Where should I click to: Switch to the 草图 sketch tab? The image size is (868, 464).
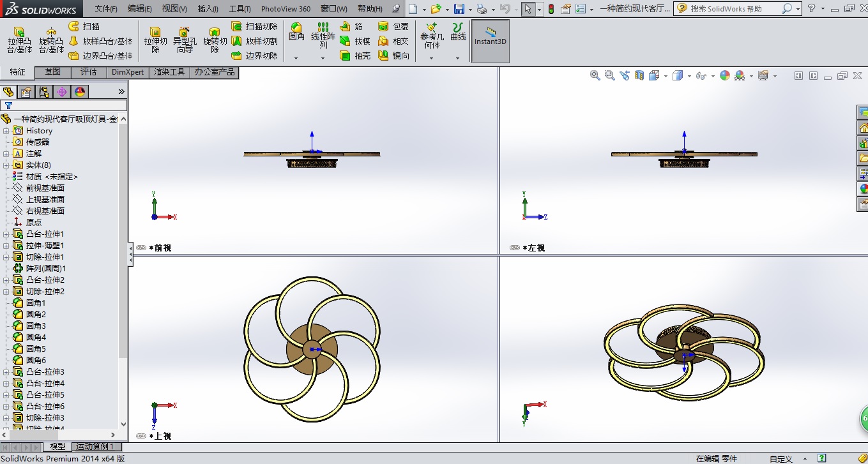[52, 72]
